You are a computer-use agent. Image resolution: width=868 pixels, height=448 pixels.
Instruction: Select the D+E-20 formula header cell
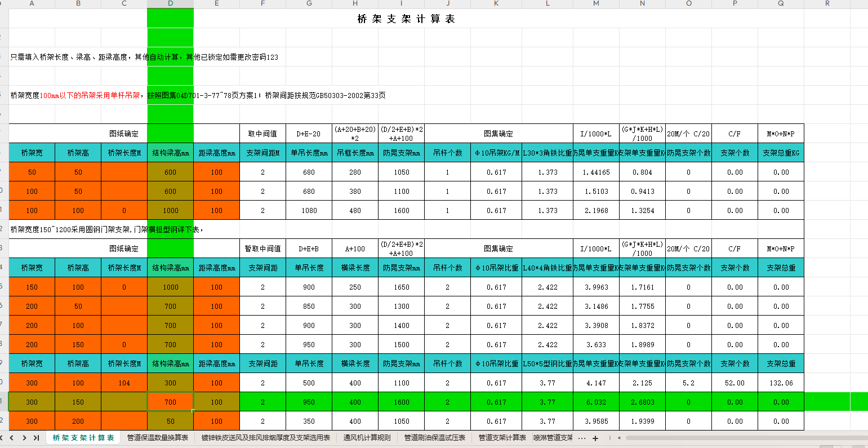[x=309, y=134]
